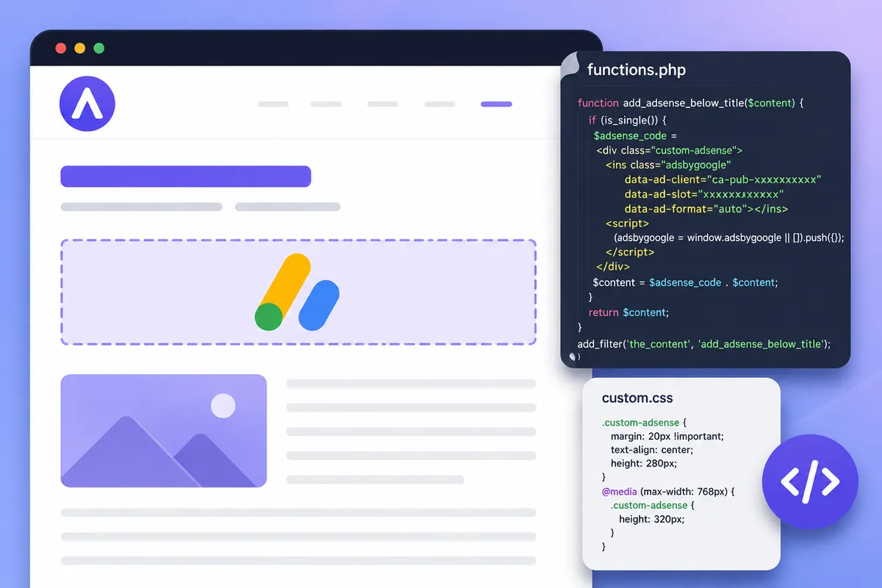The width and height of the screenshot is (882, 588).
Task: Click the round code brackets icon
Action: (810, 481)
